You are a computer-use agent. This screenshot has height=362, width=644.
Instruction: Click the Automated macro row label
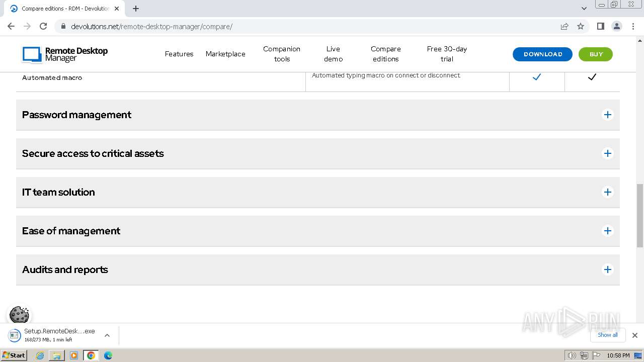(52, 78)
